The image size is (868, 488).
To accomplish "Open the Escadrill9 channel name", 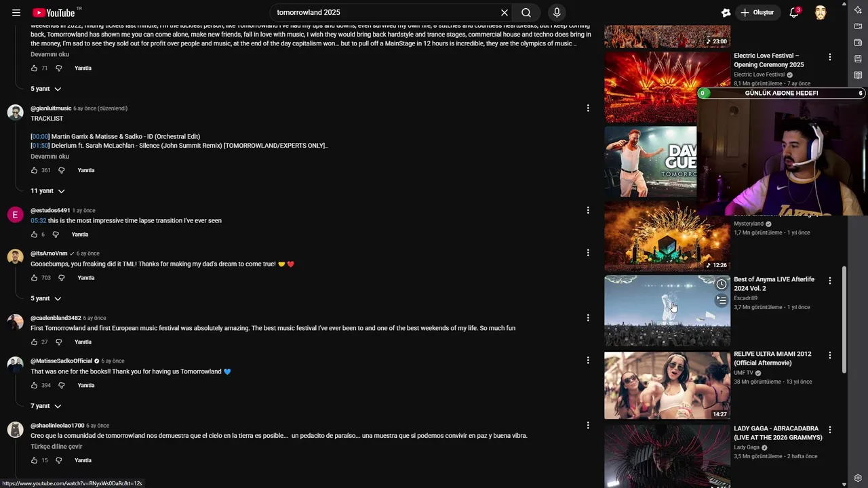I will click(745, 298).
